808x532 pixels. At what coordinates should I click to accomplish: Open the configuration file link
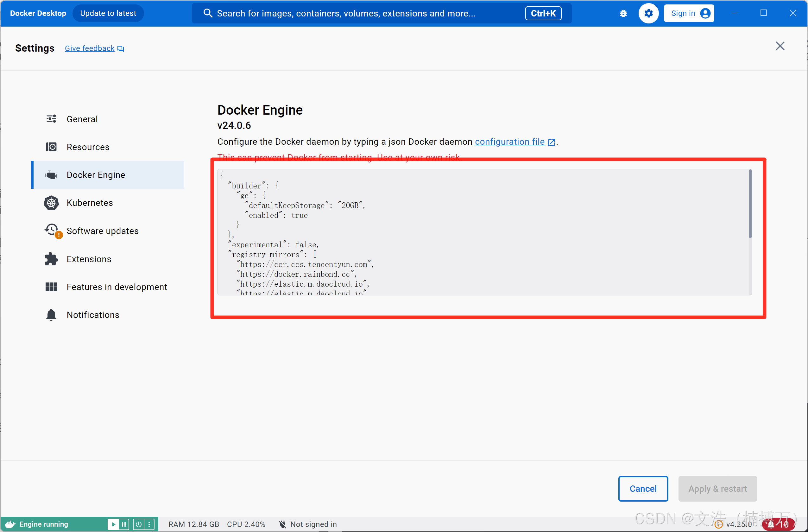(x=509, y=142)
